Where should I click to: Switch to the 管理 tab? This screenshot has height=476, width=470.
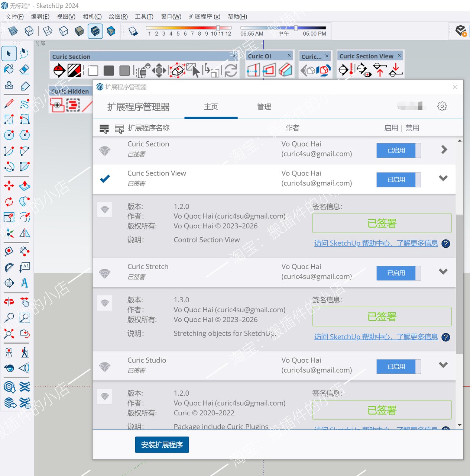(x=264, y=107)
